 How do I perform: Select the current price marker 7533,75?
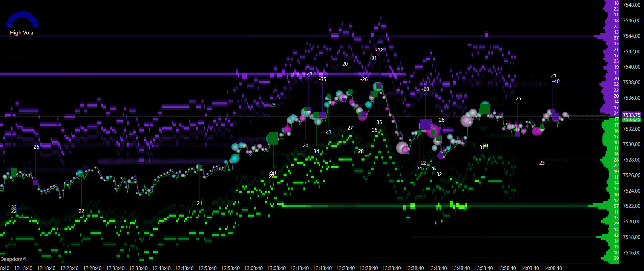coord(632,115)
